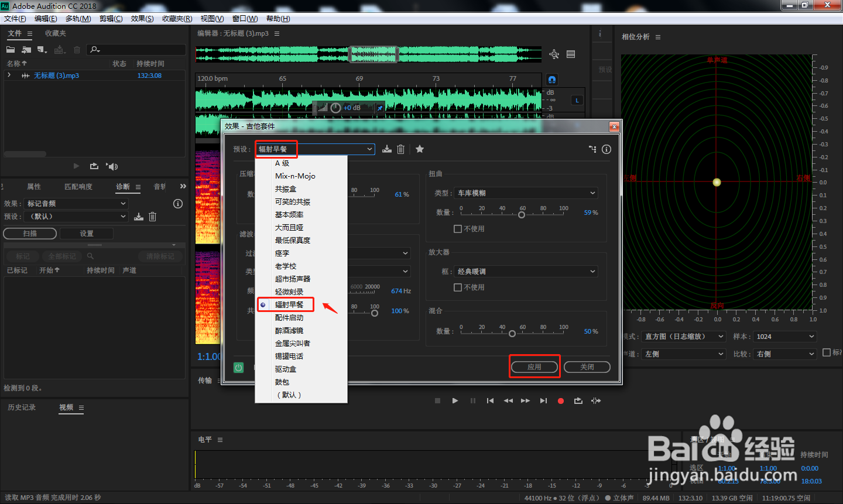Viewport: 843px width, 504px height.
Task: Open the 左侧 channel dropdown
Action: coord(684,354)
